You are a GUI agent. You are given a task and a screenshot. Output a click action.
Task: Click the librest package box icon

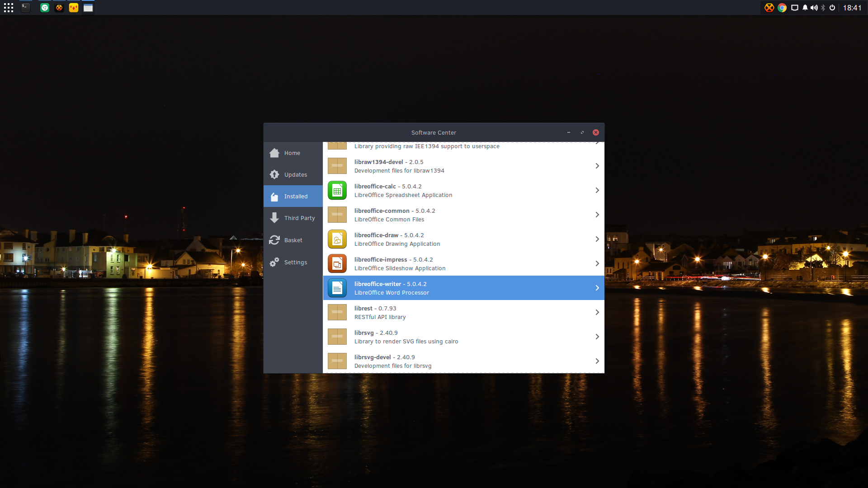pyautogui.click(x=337, y=312)
